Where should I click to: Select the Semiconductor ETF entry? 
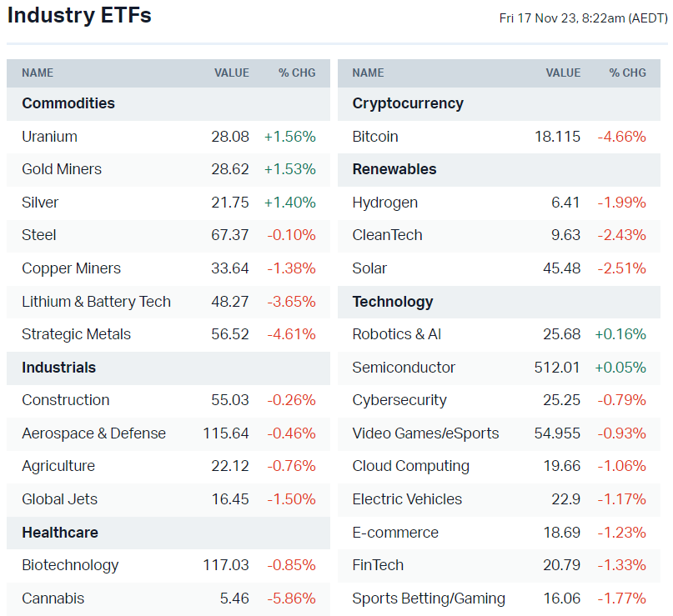click(404, 368)
